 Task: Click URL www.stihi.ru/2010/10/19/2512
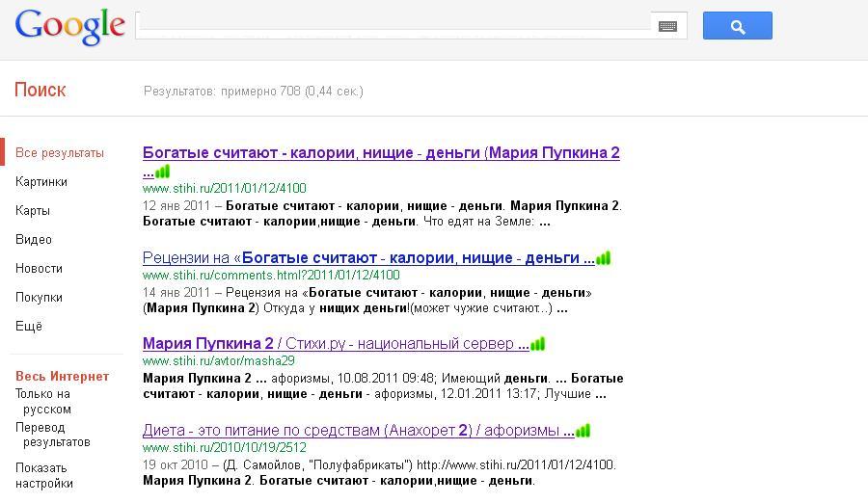click(224, 447)
